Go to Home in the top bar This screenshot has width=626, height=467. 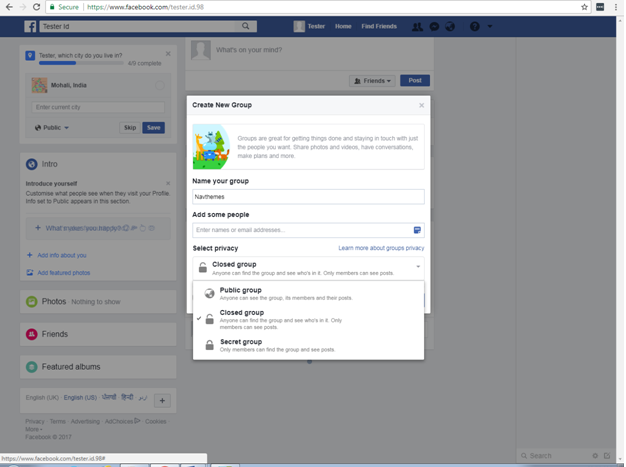tap(343, 26)
